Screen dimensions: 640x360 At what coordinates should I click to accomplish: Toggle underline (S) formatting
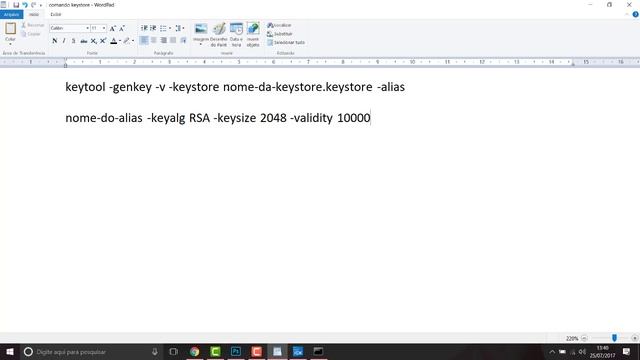[73, 41]
